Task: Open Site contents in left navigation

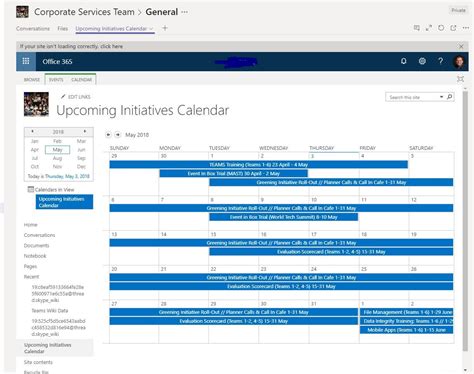Action: tap(38, 362)
